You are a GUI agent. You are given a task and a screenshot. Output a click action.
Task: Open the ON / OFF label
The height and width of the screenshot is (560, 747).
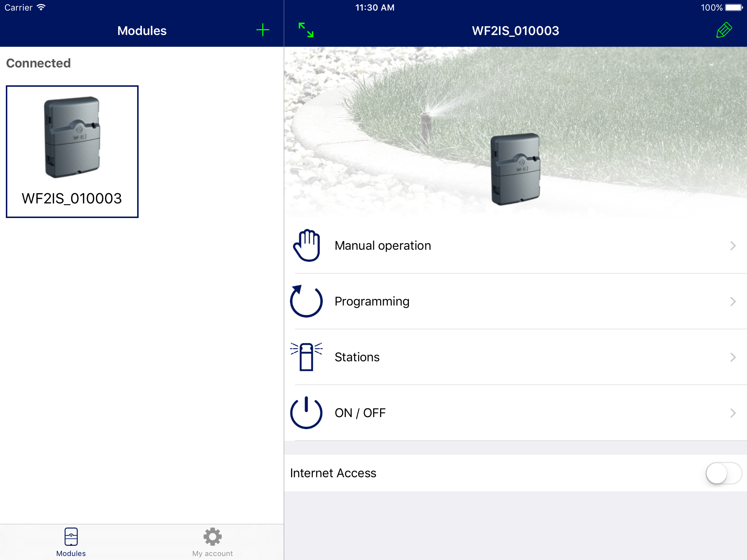(x=360, y=413)
